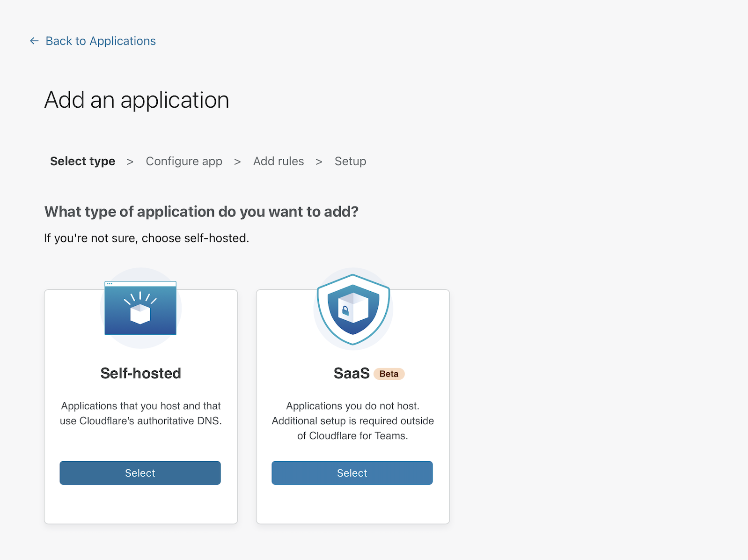Click the back arrow icon
This screenshot has width=748, height=560.
pyautogui.click(x=34, y=41)
